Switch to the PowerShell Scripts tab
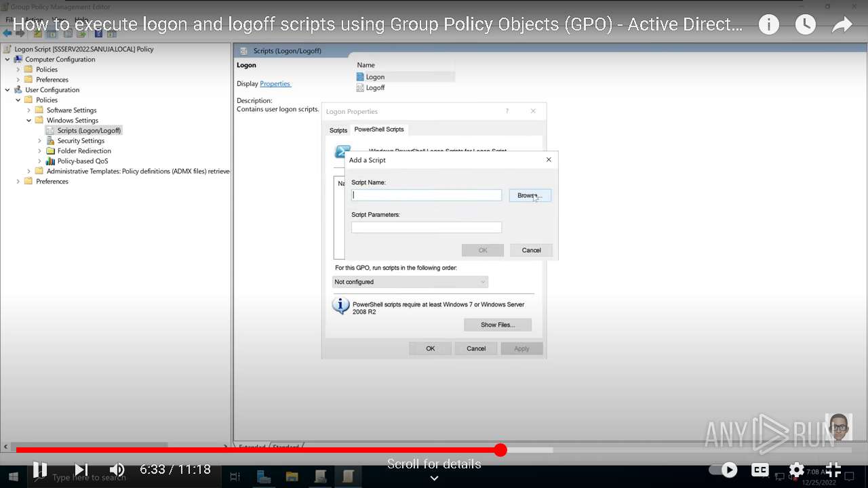The width and height of the screenshot is (868, 488). coord(379,129)
